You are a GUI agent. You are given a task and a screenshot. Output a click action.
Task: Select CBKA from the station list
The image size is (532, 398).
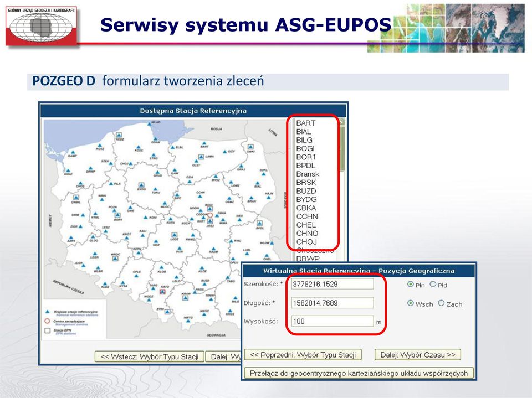coord(306,208)
